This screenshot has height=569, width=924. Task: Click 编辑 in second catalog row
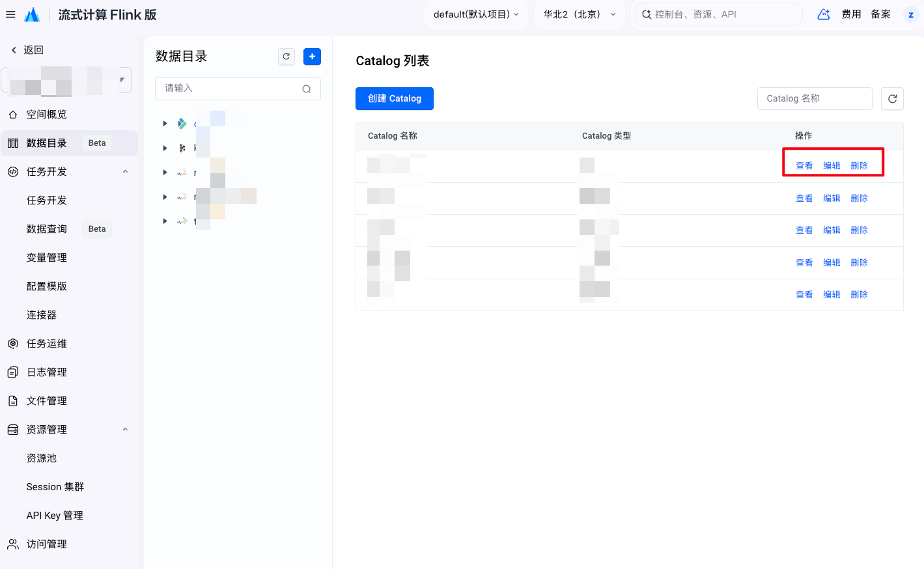click(832, 199)
